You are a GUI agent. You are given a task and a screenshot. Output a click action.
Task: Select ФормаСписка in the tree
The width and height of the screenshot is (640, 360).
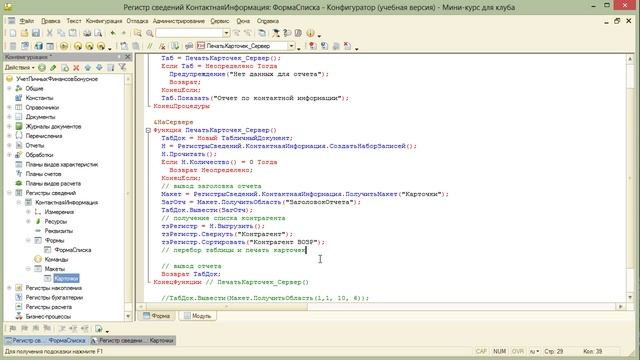click(x=73, y=250)
